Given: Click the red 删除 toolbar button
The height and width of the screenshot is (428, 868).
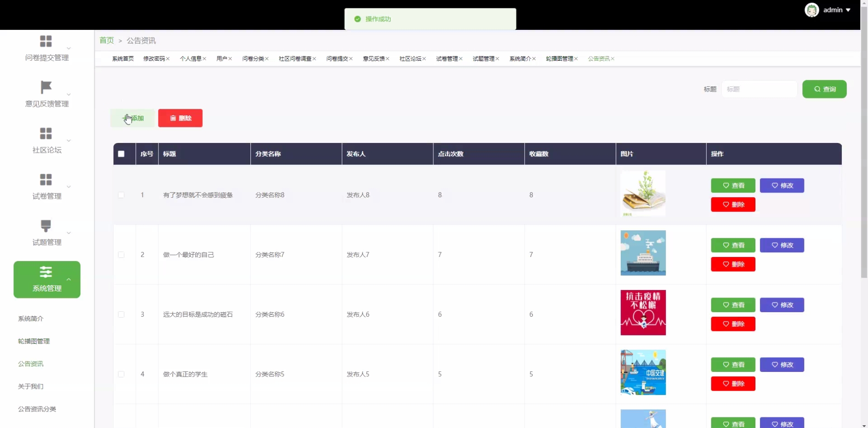Looking at the screenshot, I should point(180,118).
